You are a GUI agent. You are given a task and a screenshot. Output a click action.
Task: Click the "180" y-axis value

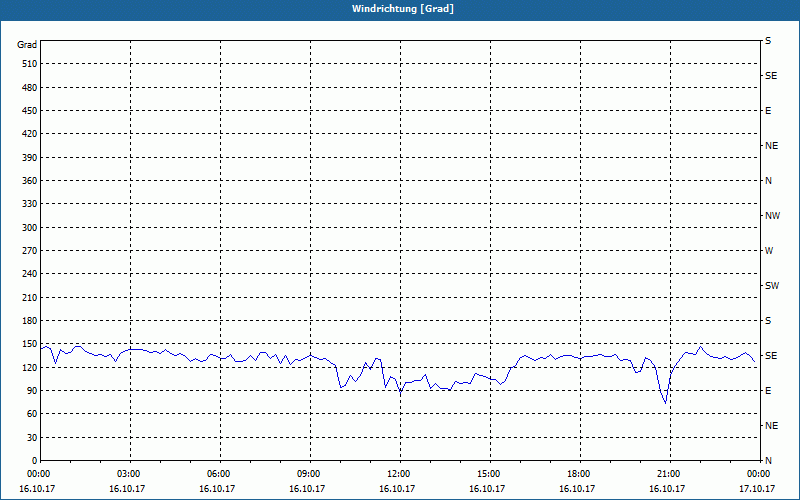pos(30,320)
